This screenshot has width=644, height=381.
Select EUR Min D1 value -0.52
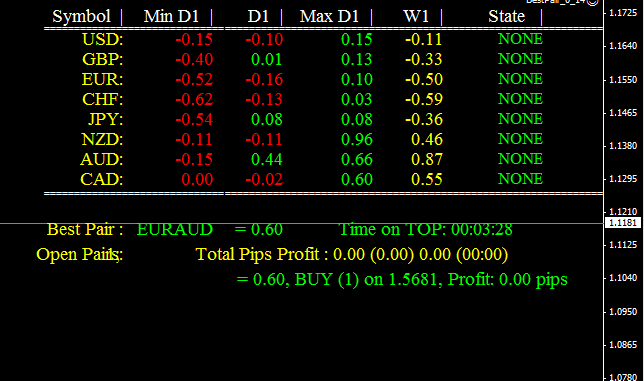[x=194, y=79]
